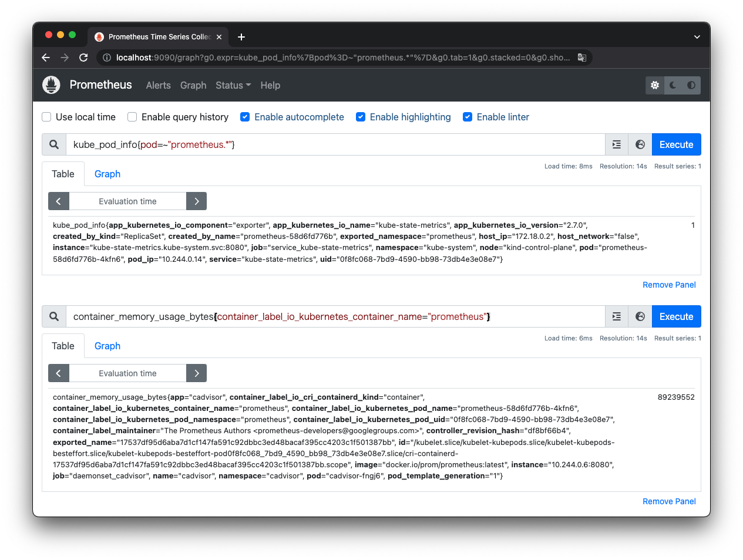
Task: Switch to Graph tab in kube_pod_info panel
Action: coord(107,174)
